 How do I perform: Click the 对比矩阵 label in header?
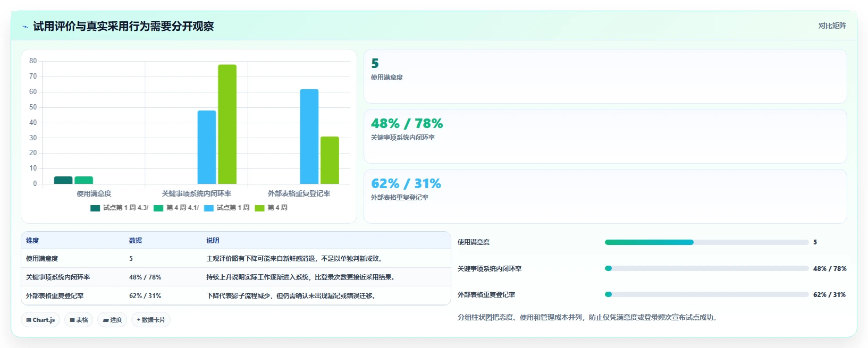[x=832, y=26]
